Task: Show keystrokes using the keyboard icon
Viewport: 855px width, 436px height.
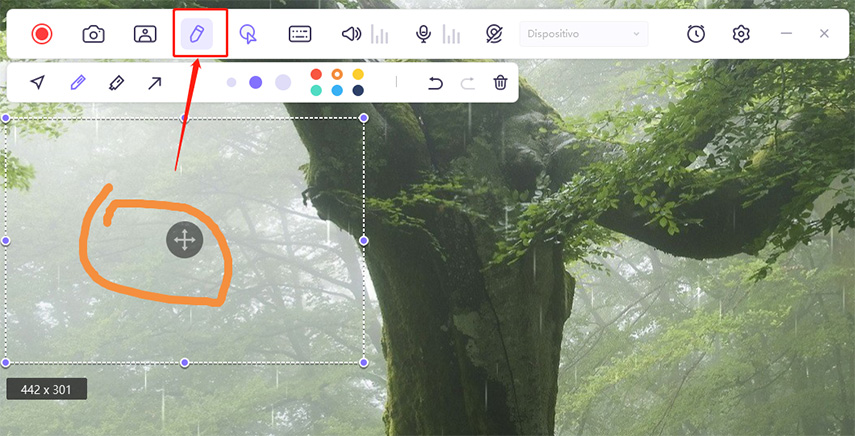Action: (300, 34)
